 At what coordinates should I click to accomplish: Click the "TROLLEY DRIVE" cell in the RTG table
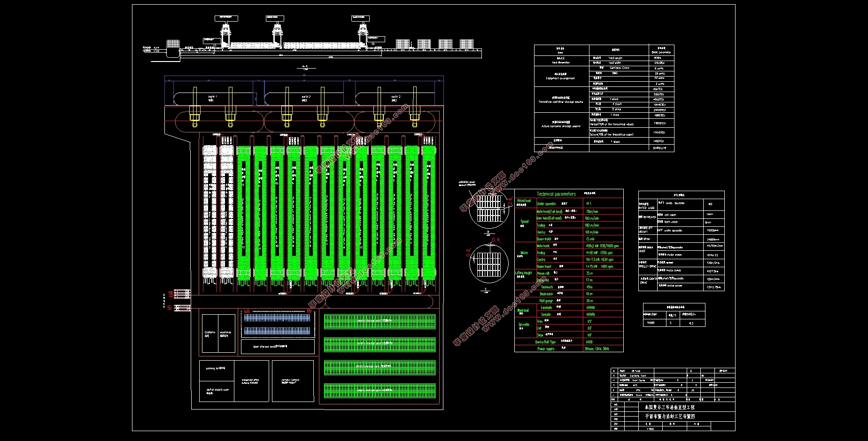[x=647, y=266]
